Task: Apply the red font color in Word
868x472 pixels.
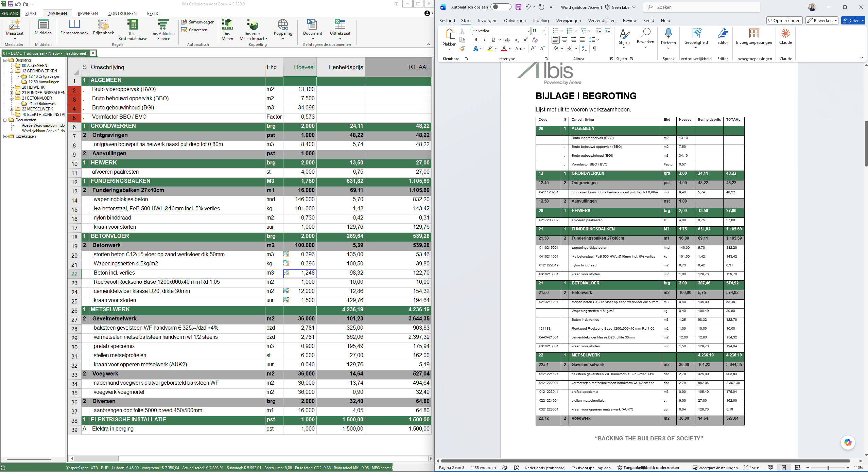Action: click(x=504, y=49)
